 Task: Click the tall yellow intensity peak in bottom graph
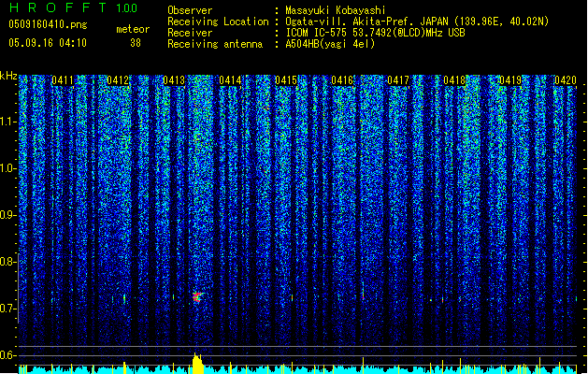coord(197,363)
